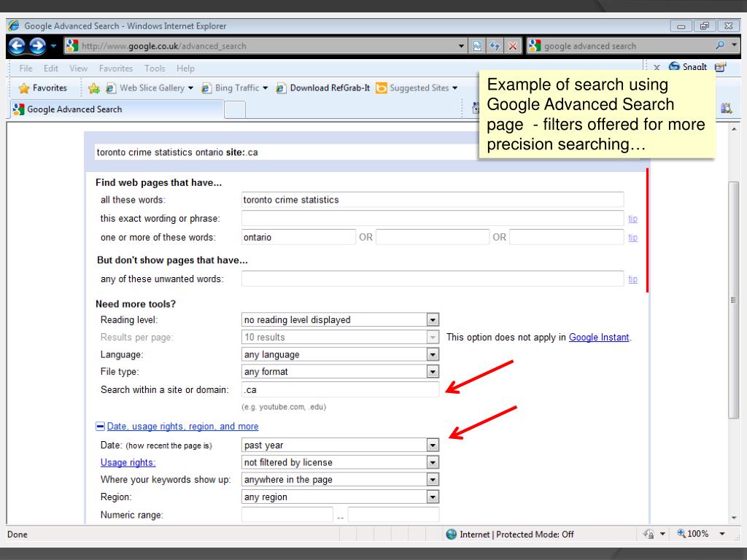Select the Google Advanced Search tab
Viewport: 747px width, 560px height.
pos(117,109)
